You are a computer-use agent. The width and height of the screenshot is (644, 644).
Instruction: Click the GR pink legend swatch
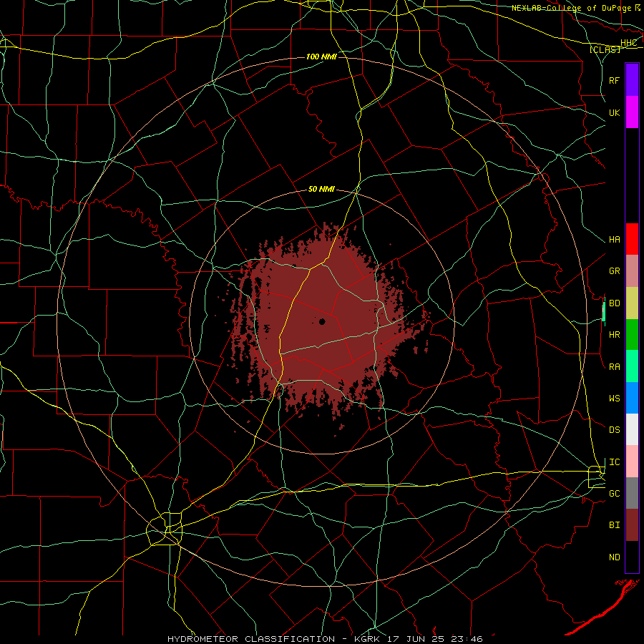(632, 271)
